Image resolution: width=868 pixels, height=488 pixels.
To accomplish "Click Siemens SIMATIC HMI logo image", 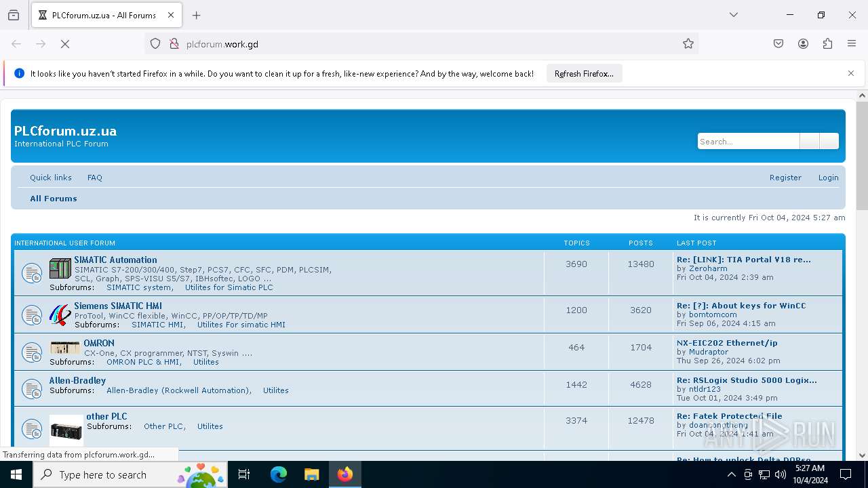I will [60, 314].
